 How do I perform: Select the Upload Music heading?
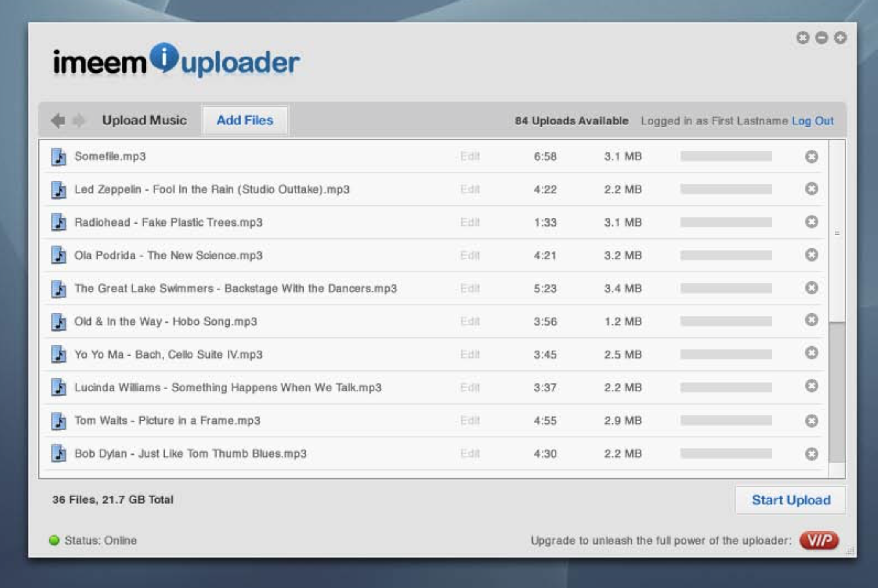coord(144,120)
